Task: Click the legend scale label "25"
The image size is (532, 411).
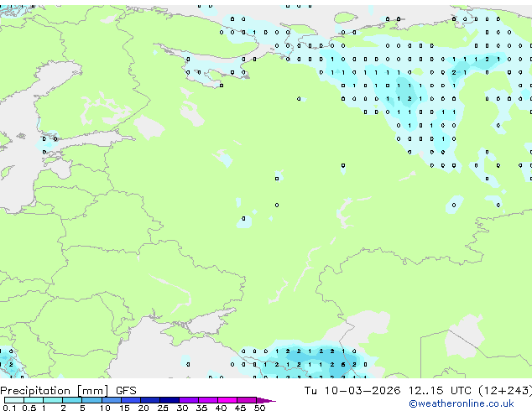Action: [x=163, y=408]
